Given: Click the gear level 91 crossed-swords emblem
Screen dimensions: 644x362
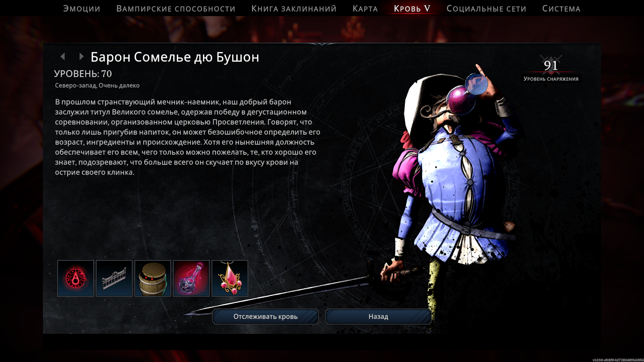Looking at the screenshot, I should pos(551,65).
